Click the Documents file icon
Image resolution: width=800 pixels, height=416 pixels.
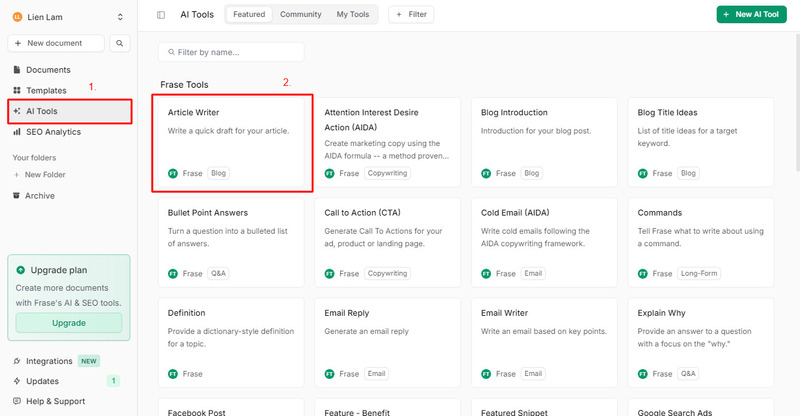click(17, 69)
